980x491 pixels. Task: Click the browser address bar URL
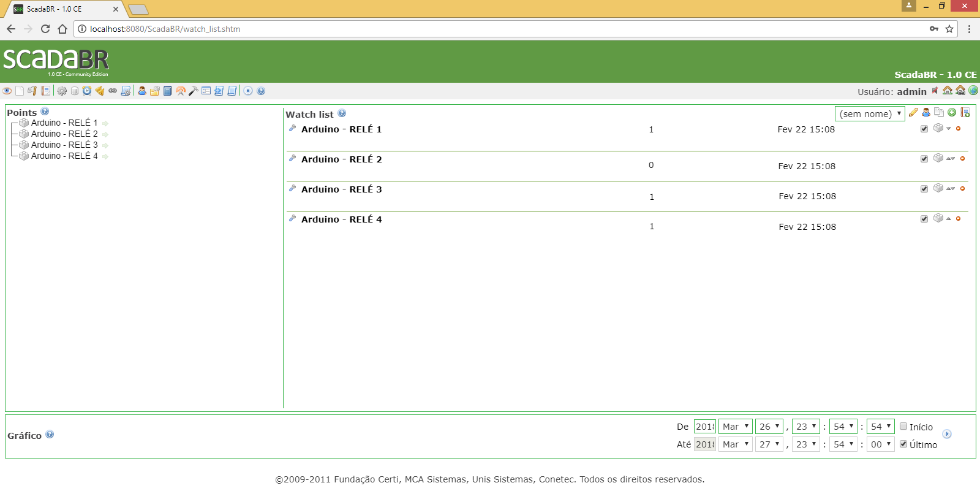pos(165,29)
